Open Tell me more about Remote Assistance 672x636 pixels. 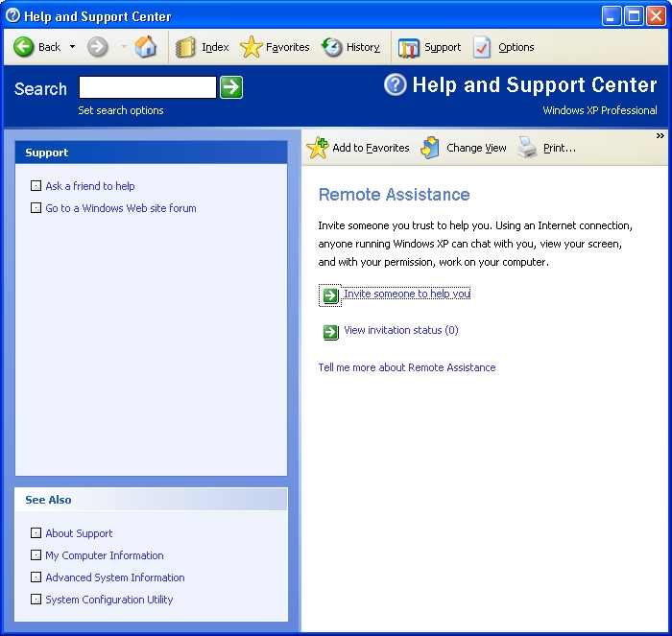click(407, 367)
